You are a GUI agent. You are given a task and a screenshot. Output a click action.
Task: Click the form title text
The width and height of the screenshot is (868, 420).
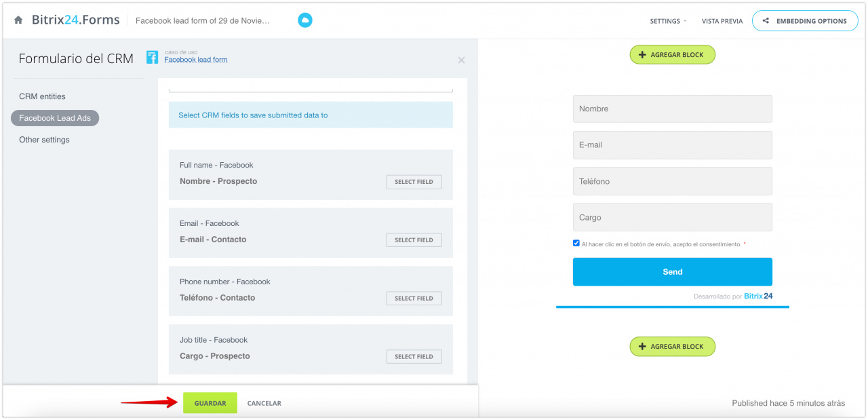[203, 21]
